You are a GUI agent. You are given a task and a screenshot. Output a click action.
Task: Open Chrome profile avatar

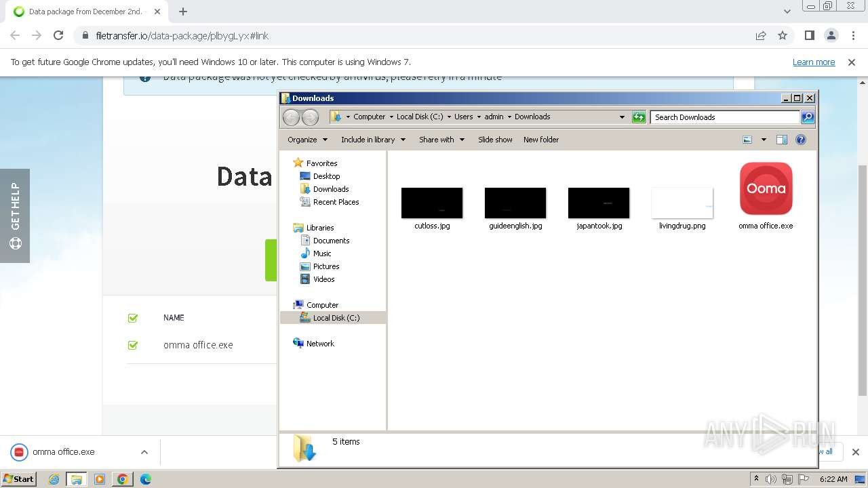[x=831, y=35]
